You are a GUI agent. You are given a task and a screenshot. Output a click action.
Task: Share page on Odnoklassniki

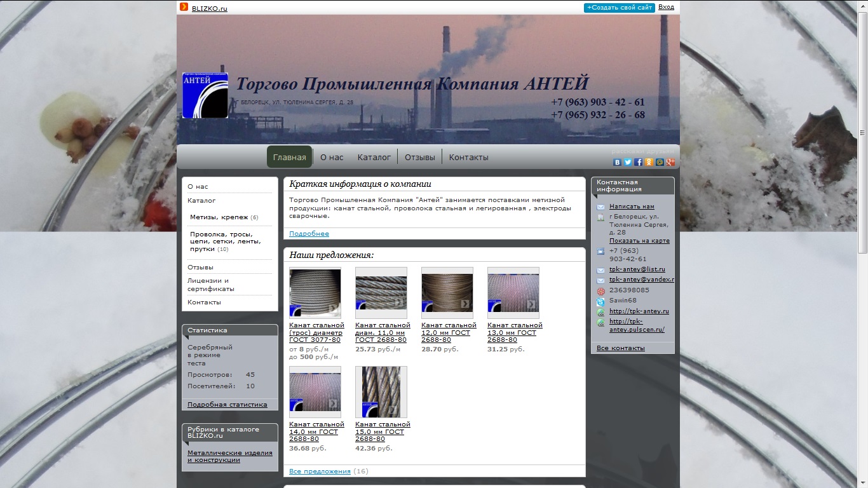point(649,162)
